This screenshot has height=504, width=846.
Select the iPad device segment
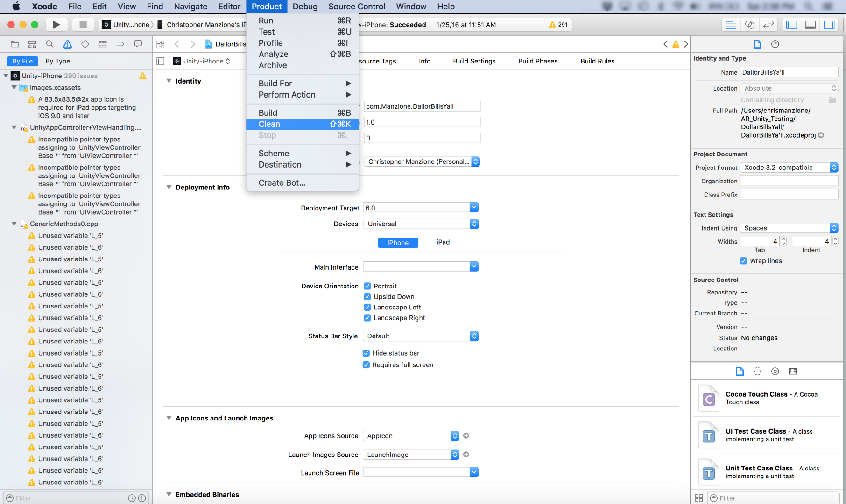(443, 242)
